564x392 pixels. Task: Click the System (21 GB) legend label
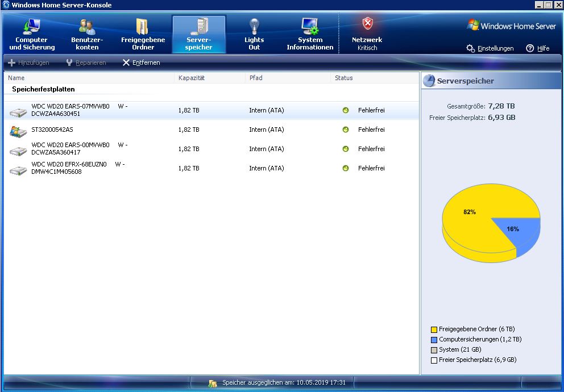click(x=460, y=349)
